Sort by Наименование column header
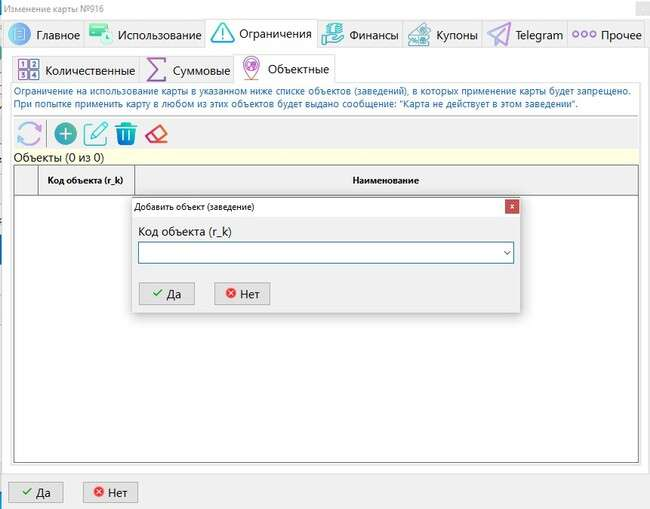650x509 pixels. (x=385, y=180)
